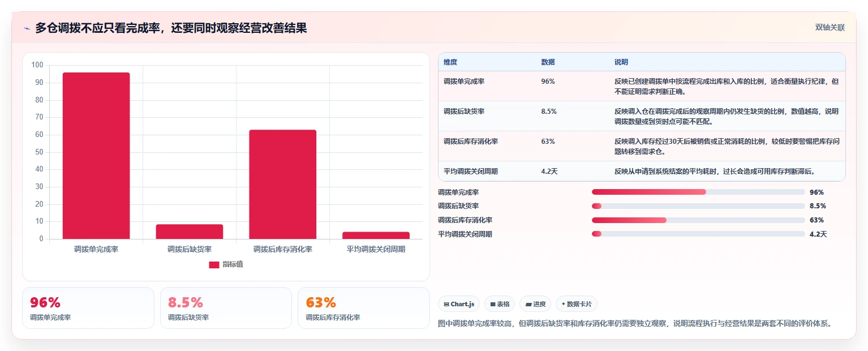Image resolution: width=868 pixels, height=351 pixels.
Task: Click the 维度 column header
Action: 450,62
